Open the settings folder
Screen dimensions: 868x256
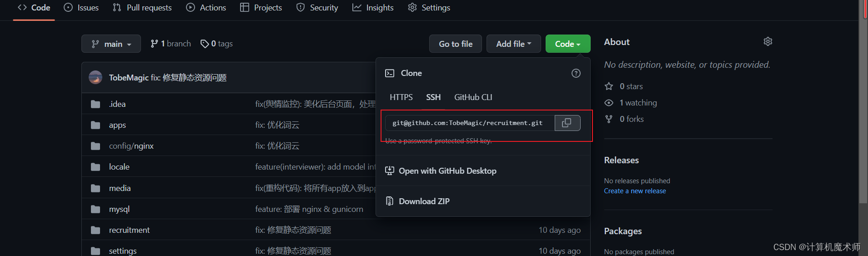point(123,251)
